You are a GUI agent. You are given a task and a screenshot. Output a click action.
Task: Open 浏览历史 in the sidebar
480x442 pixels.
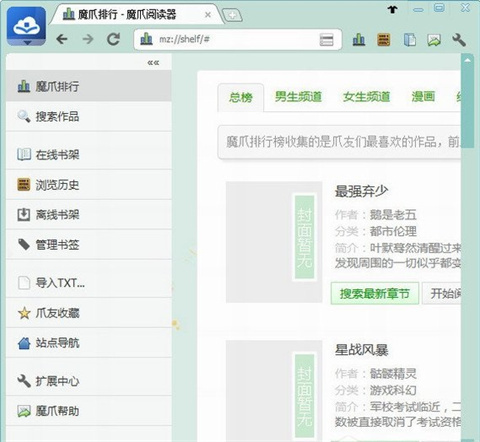click(89, 185)
